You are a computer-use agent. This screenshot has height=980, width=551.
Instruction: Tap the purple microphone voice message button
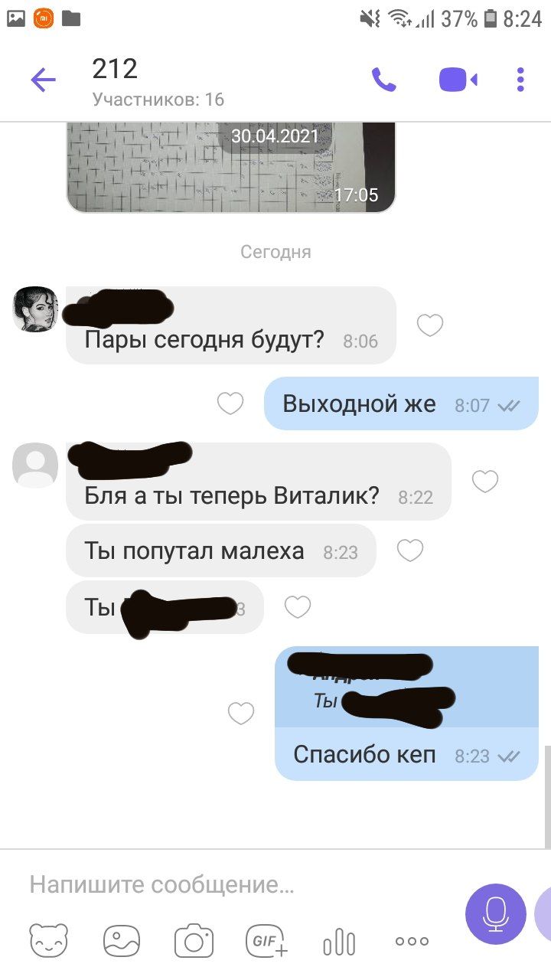[x=496, y=913]
